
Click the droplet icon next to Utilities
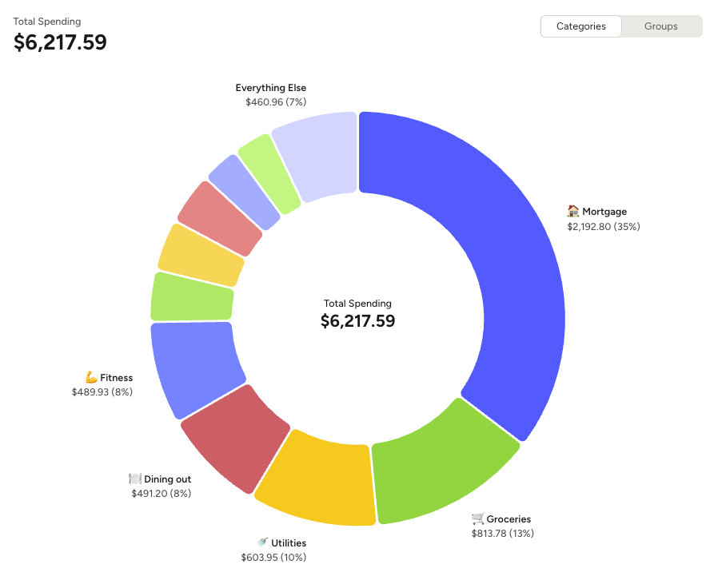pos(260,542)
